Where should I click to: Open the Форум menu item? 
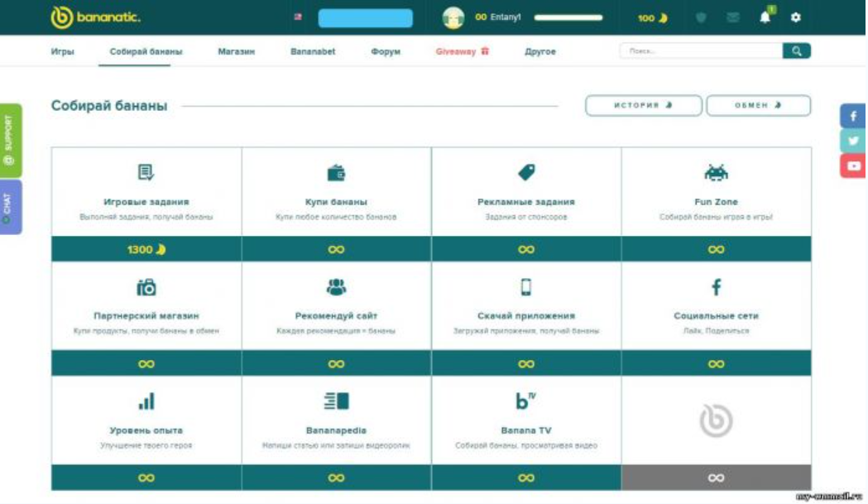[x=386, y=51]
